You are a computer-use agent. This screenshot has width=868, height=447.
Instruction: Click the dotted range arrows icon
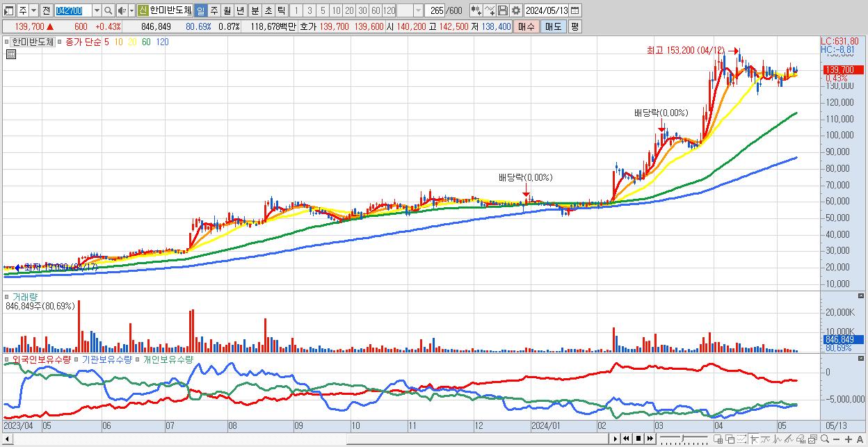[x=741, y=439]
